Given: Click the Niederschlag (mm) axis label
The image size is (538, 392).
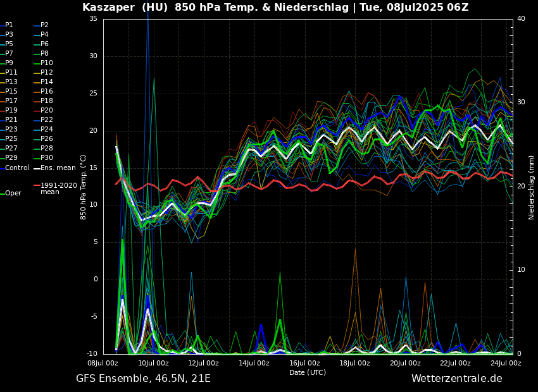Looking at the screenshot, I should pyautogui.click(x=532, y=187).
